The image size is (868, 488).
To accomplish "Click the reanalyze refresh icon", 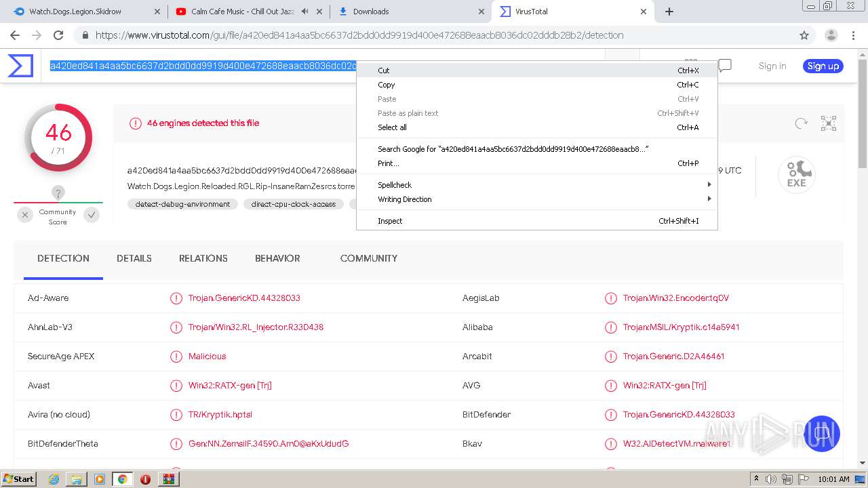I will point(802,123).
